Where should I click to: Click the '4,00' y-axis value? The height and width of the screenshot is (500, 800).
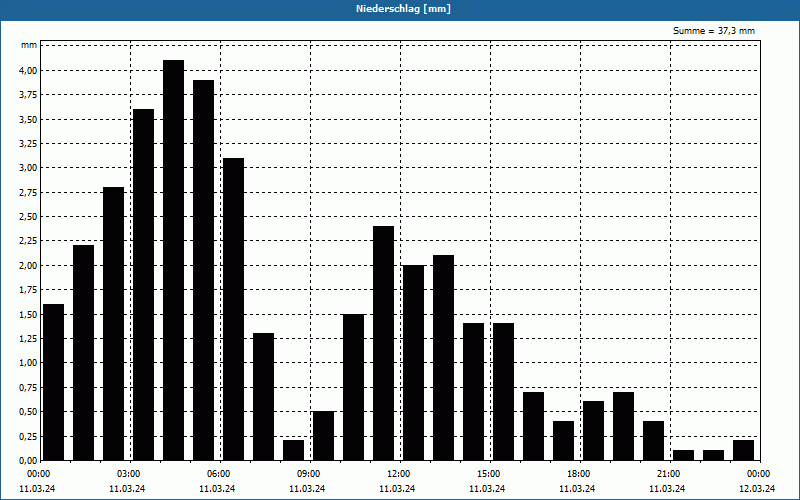coord(29,70)
